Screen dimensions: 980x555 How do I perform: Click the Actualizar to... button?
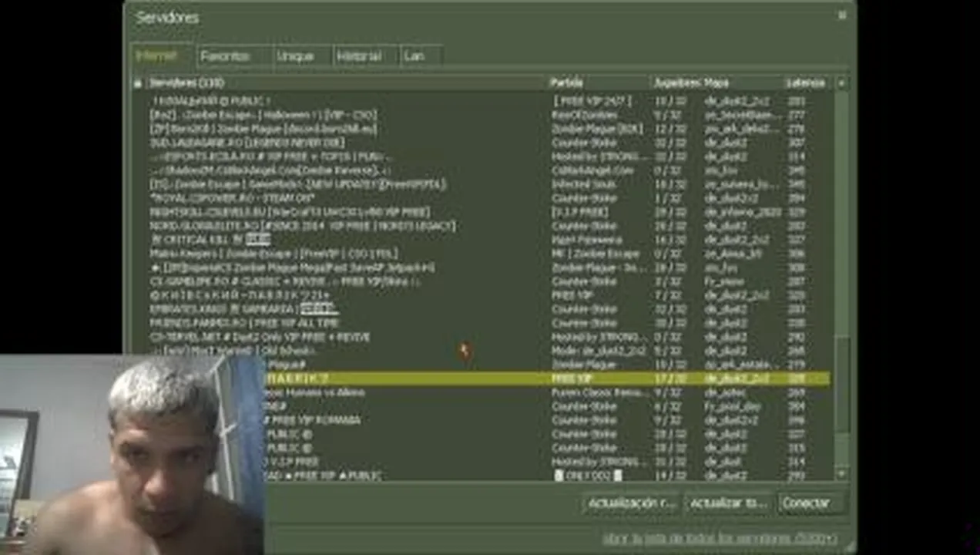click(727, 503)
